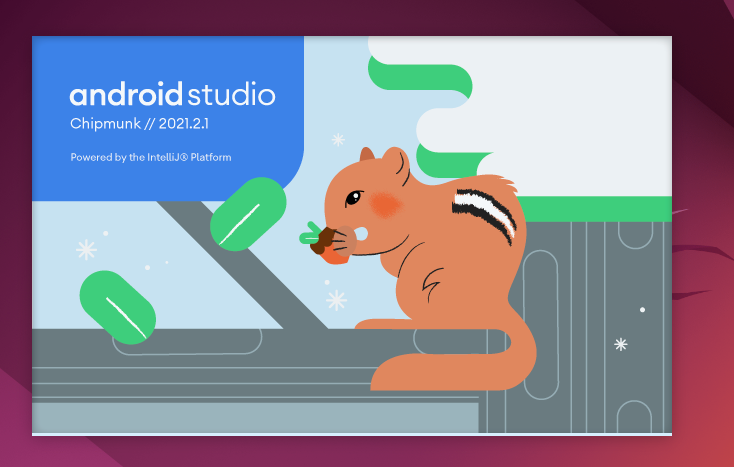Click the 'android studio' logo text
This screenshot has height=467, width=734.
click(x=172, y=94)
